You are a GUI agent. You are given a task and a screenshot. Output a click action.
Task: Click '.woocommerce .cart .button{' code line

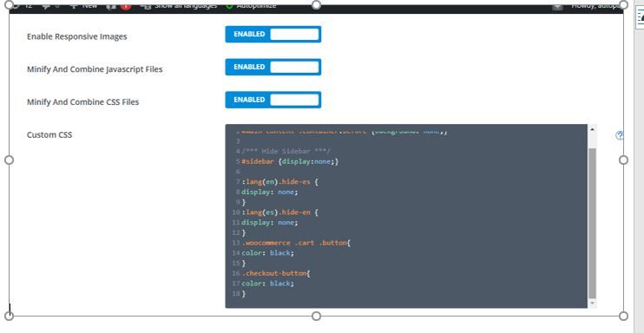click(x=296, y=243)
